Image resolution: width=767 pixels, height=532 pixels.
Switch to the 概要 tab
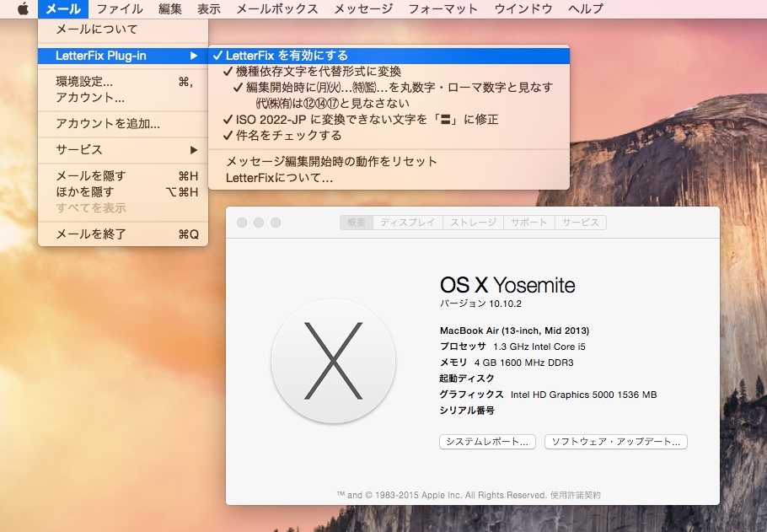click(x=357, y=223)
